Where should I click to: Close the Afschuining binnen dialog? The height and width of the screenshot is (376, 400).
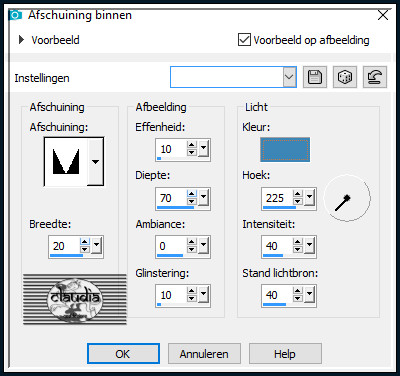pos(383,15)
